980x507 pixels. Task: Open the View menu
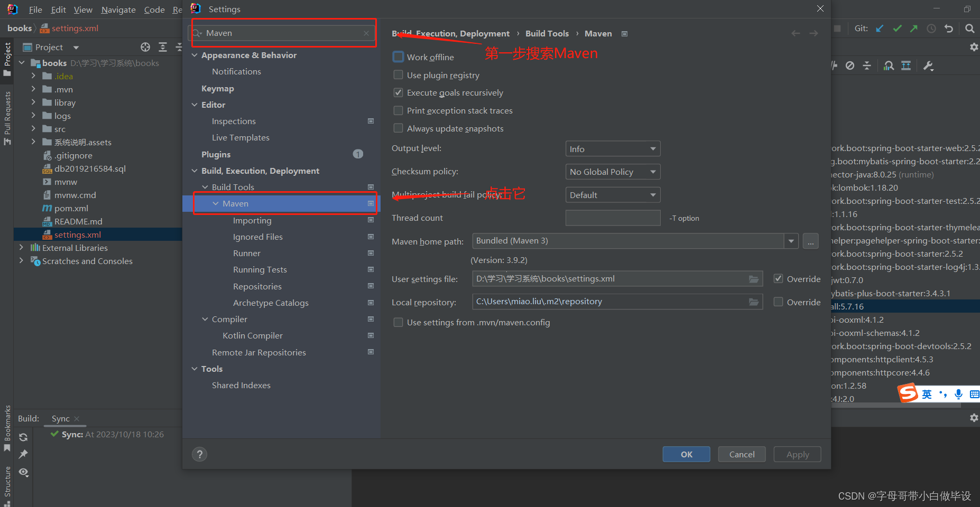click(x=83, y=10)
